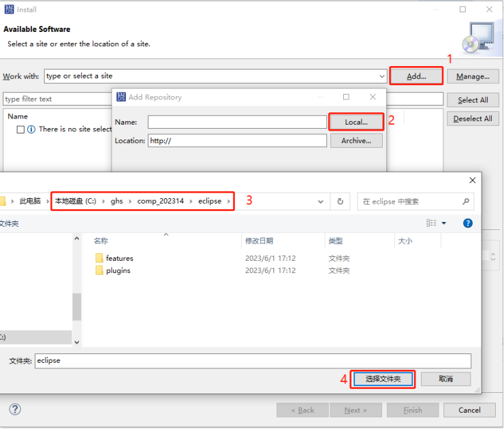Image resolution: width=504 pixels, height=429 pixels.
Task: Click the 选择文件夹 button
Action: point(383,379)
